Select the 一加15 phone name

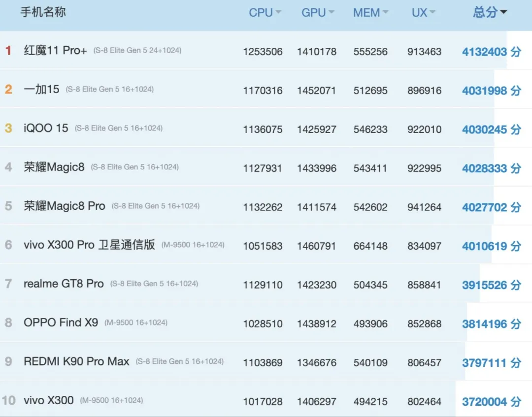click(x=41, y=89)
